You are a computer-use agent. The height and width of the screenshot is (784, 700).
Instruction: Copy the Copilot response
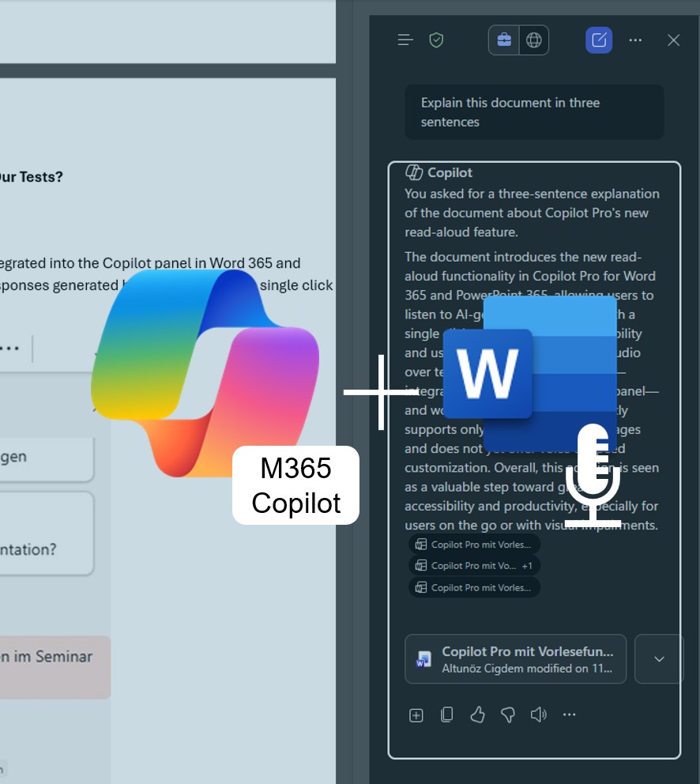(x=446, y=715)
